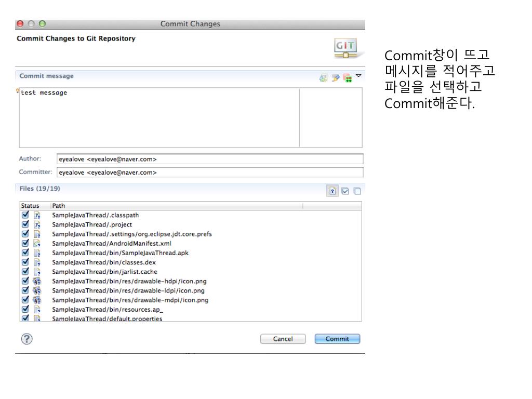
Task: Click jarlist.cache file icon
Action: pyautogui.click(x=37, y=272)
